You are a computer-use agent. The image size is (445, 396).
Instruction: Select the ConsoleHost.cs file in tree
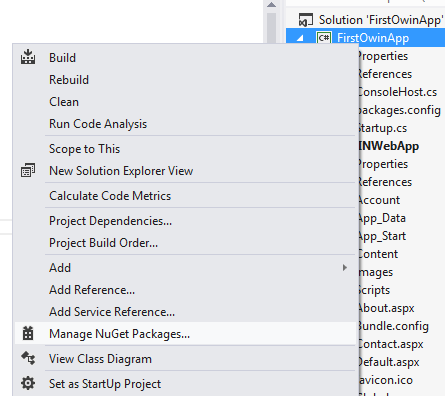pos(397,92)
